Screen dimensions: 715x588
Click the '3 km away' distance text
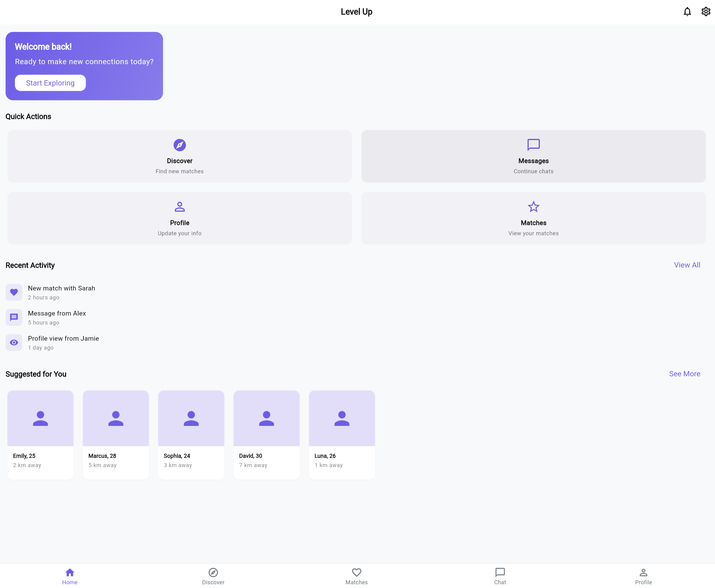[x=178, y=465]
